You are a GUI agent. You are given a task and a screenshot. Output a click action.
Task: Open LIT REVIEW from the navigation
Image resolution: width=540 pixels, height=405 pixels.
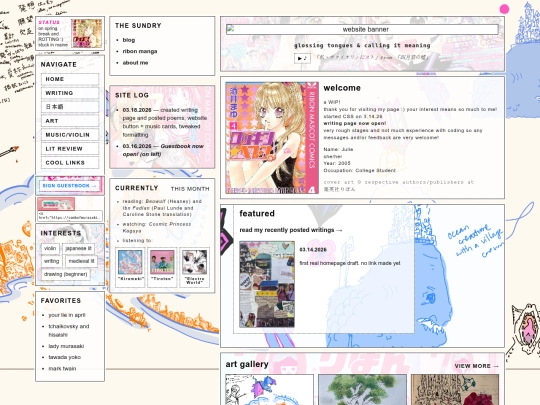click(70, 149)
